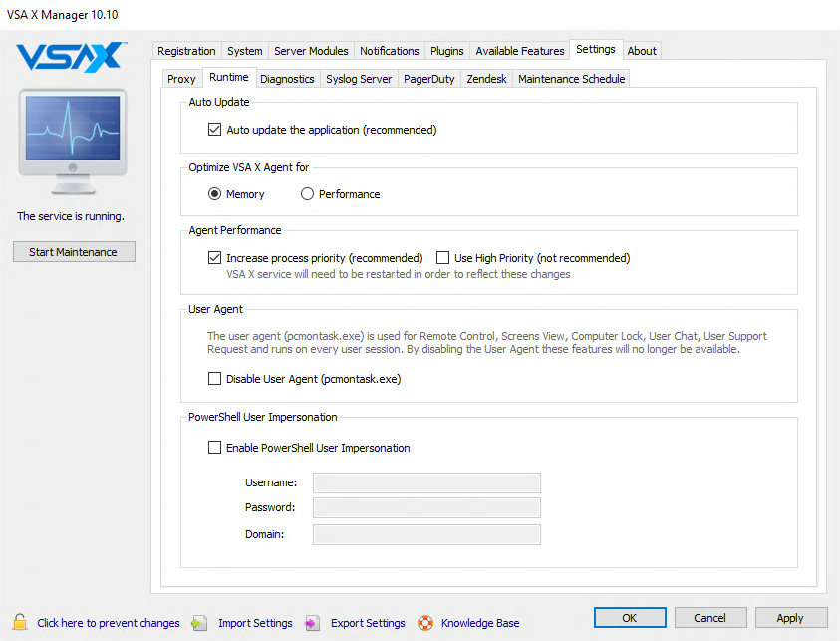This screenshot has height=641, width=840.
Task: Click the Export Settings link
Action: point(368,623)
